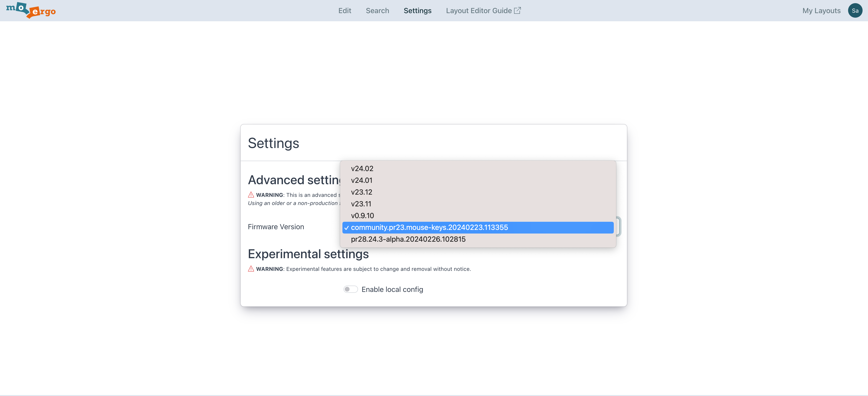This screenshot has height=396, width=868.
Task: Choose v23.11 from firmware list
Action: [x=361, y=204]
